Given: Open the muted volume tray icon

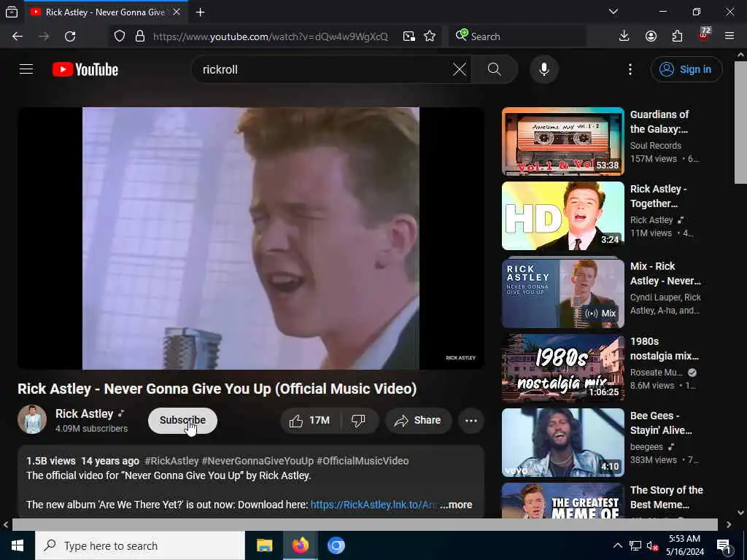Looking at the screenshot, I should coord(653,545).
